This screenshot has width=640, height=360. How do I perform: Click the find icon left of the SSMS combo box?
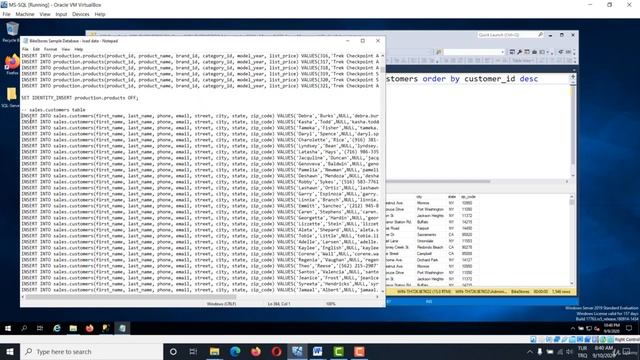point(439,52)
